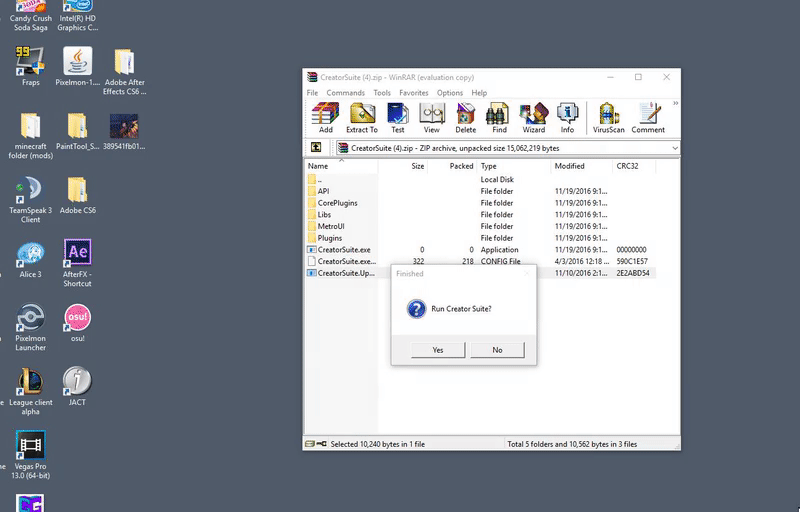Screen dimensions: 800x512
Task: Open the 389541fb01... image thumbnail
Action: point(124,131)
